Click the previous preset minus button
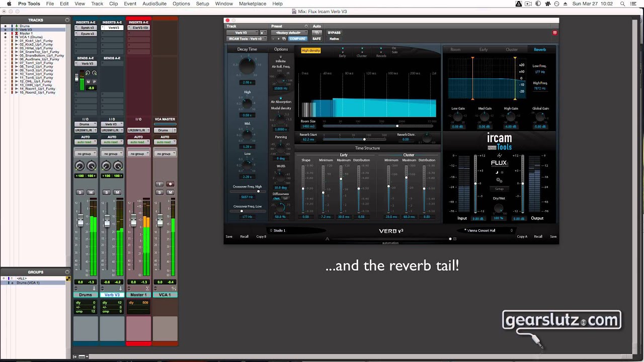 (274, 39)
